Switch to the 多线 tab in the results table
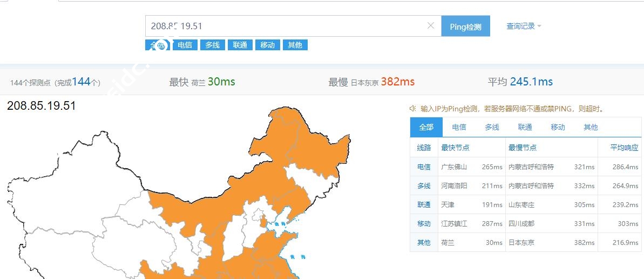The width and height of the screenshot is (644, 279). pos(492,127)
